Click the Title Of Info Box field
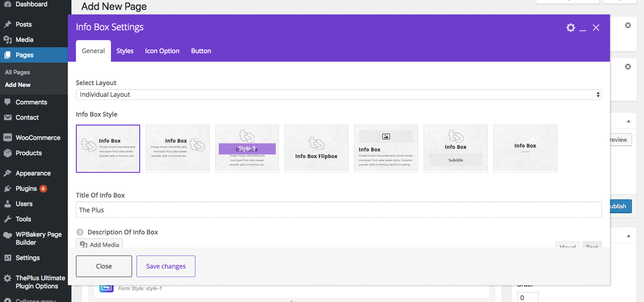This screenshot has width=644, height=302. tap(338, 210)
